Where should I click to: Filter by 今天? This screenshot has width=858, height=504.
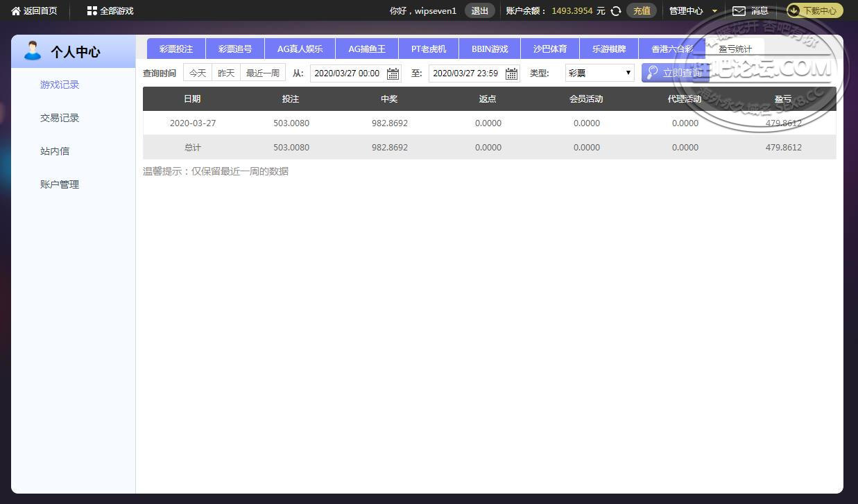click(x=198, y=73)
